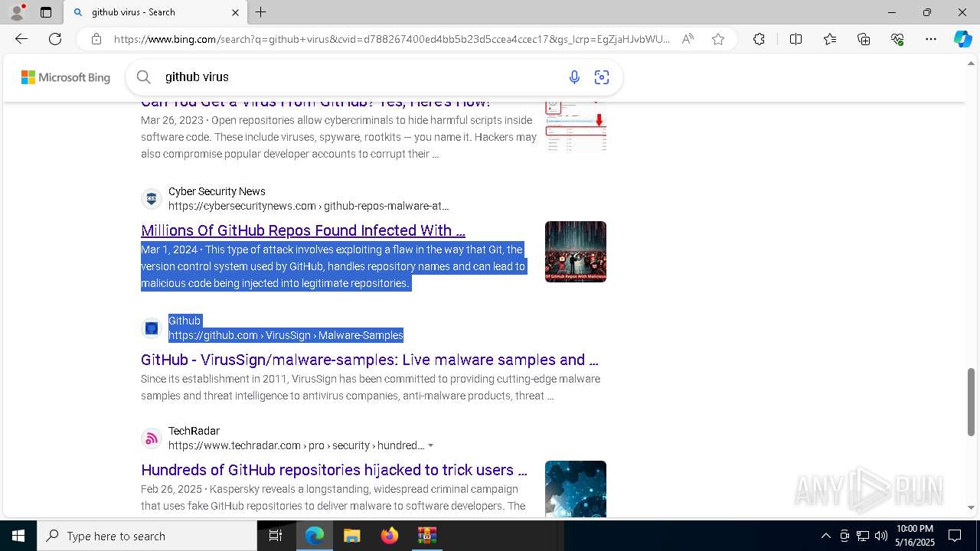This screenshot has width=980, height=551.
Task: Close the 'github virus - Search' tab
Action: (236, 12)
